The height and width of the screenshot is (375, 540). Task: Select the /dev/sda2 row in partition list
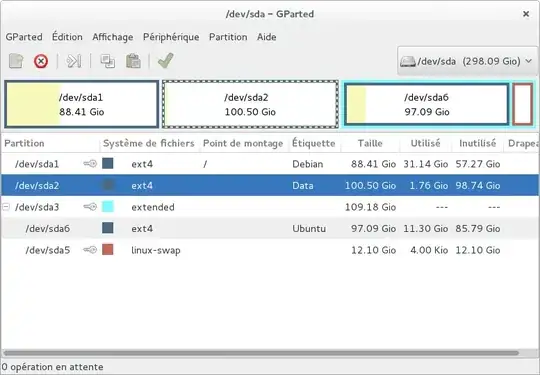point(270,185)
